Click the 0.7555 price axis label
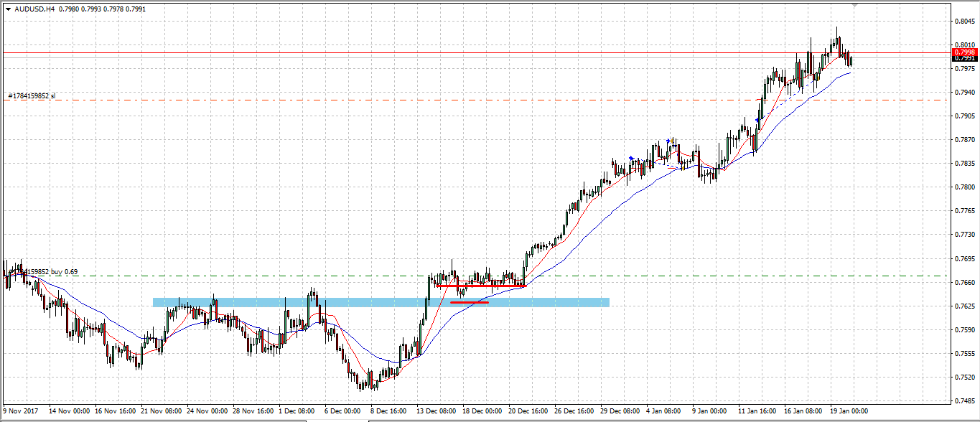 965,353
